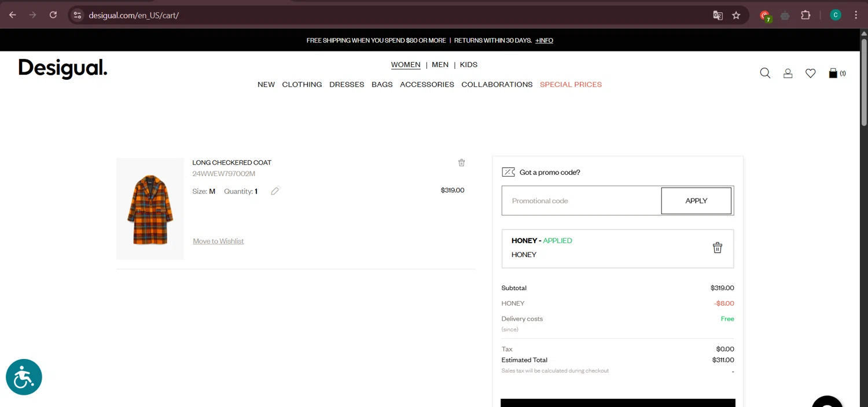Click the product code 24WWEW797002M
The width and height of the screenshot is (868, 407).
pos(224,174)
